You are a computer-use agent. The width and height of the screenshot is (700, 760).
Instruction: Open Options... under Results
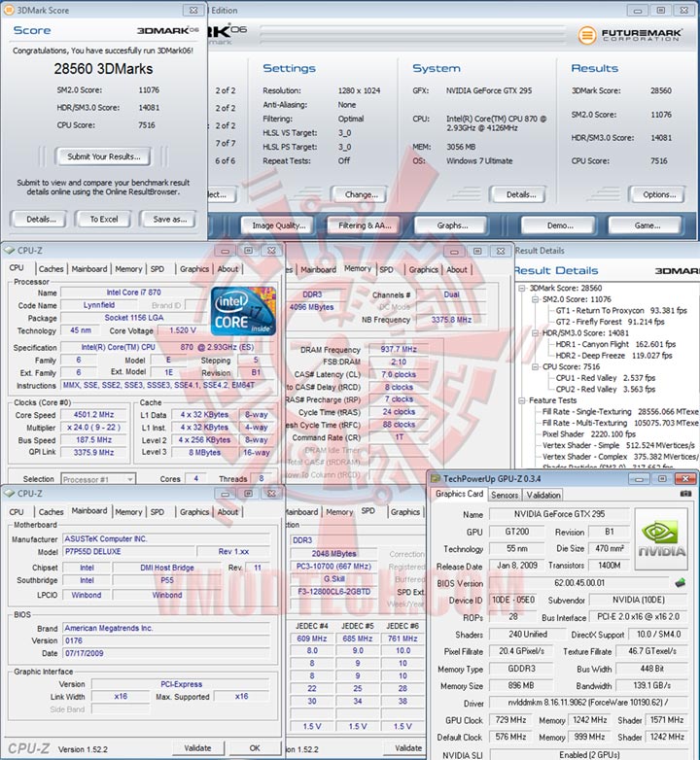659,194
